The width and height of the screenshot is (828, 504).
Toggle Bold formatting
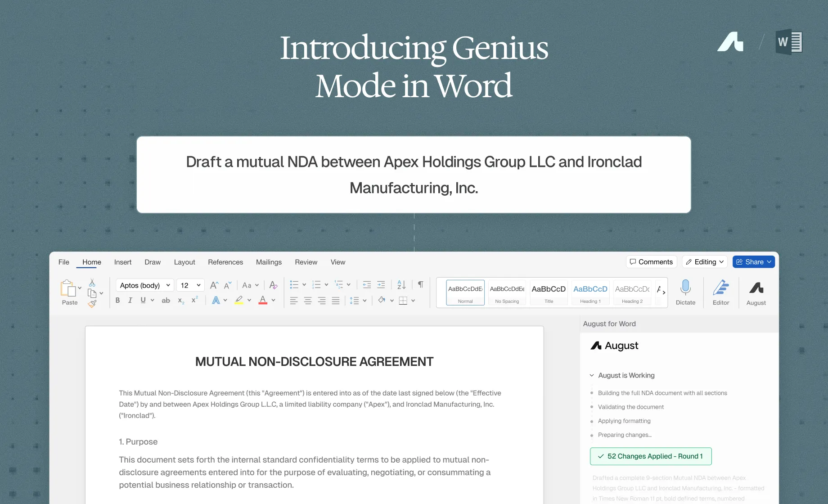(x=118, y=300)
